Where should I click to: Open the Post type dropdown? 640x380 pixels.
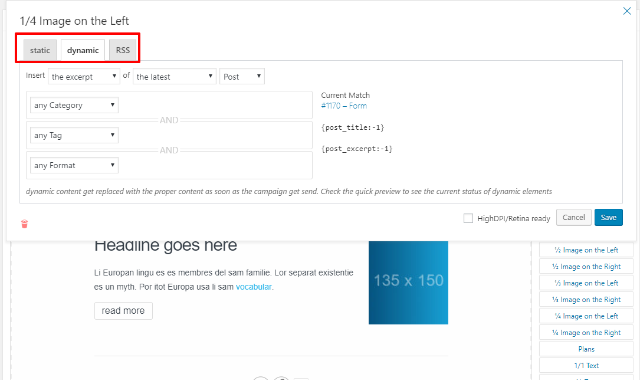pyautogui.click(x=242, y=77)
